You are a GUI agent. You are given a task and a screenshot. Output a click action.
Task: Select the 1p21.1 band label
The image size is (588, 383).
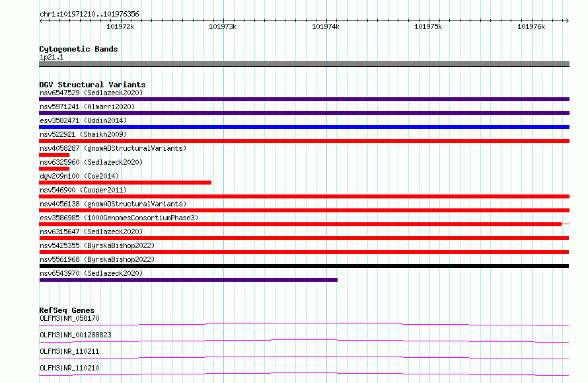pos(52,57)
